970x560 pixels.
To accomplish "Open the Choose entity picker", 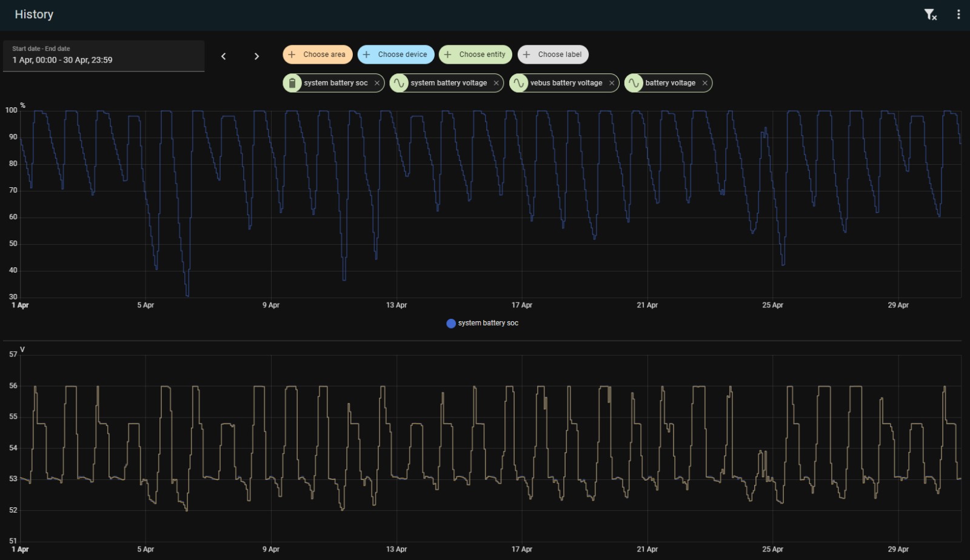I will coord(476,55).
